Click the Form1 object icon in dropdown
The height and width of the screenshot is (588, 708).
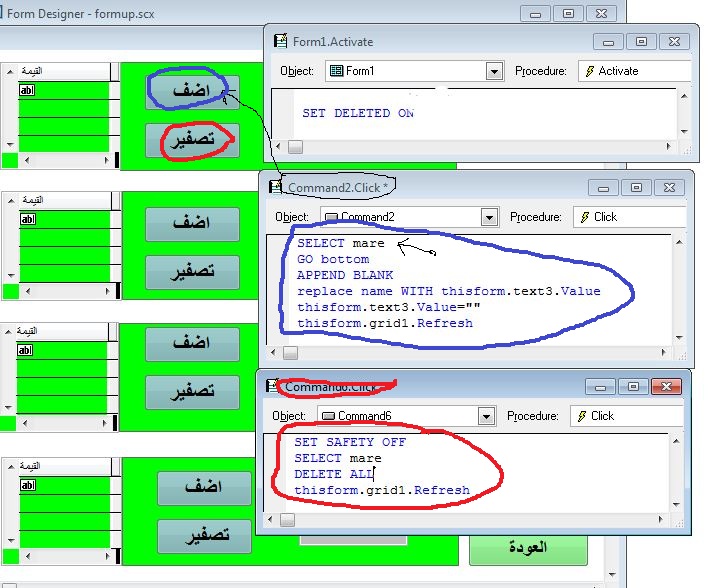336,71
